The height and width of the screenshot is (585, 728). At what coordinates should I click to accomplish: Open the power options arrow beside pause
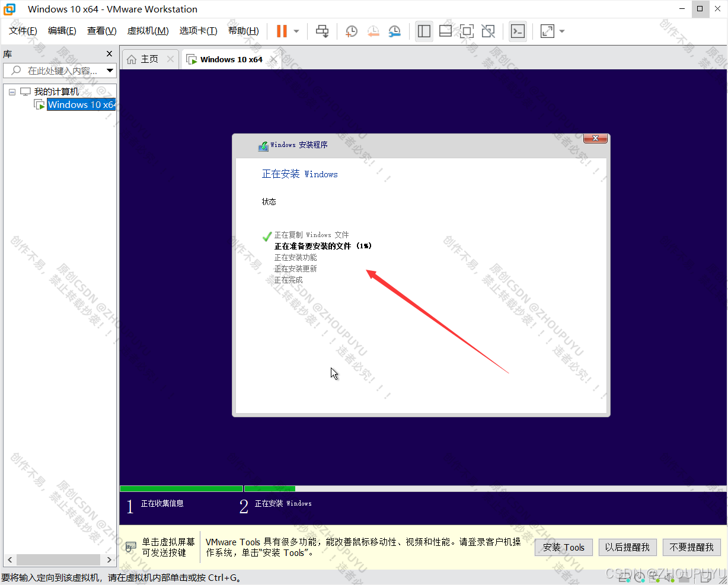[296, 31]
